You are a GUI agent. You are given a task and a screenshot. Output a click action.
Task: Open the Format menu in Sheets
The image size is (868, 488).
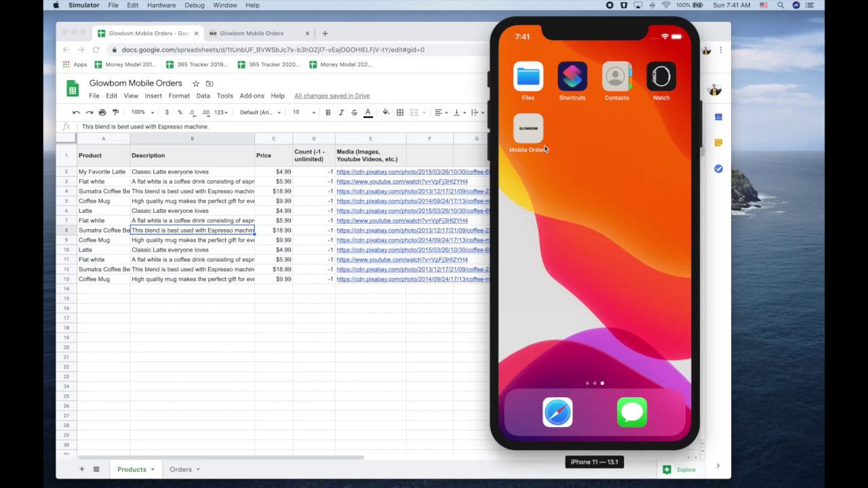click(179, 96)
